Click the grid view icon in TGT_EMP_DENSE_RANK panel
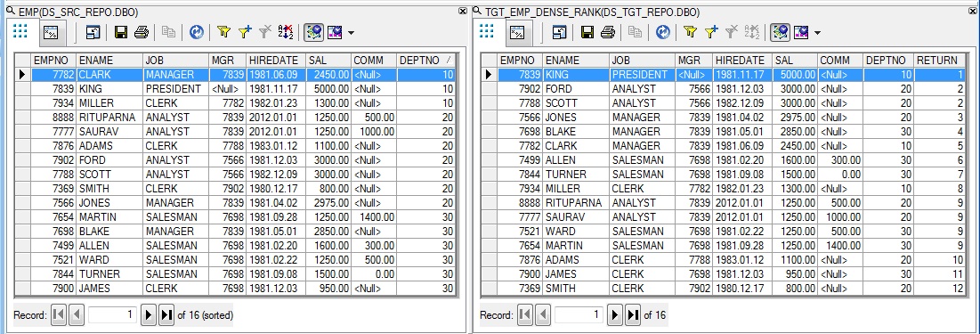The height and width of the screenshot is (334, 980). pos(487,32)
